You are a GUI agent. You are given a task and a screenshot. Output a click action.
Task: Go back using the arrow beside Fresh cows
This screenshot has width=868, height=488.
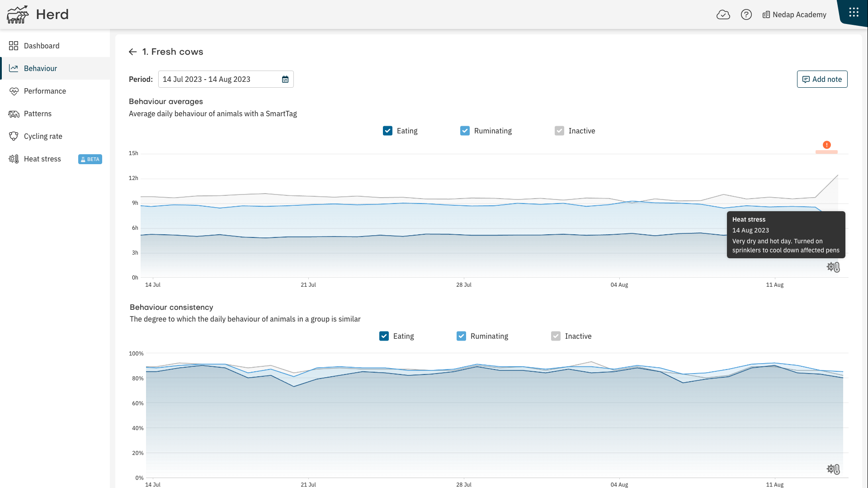click(132, 52)
